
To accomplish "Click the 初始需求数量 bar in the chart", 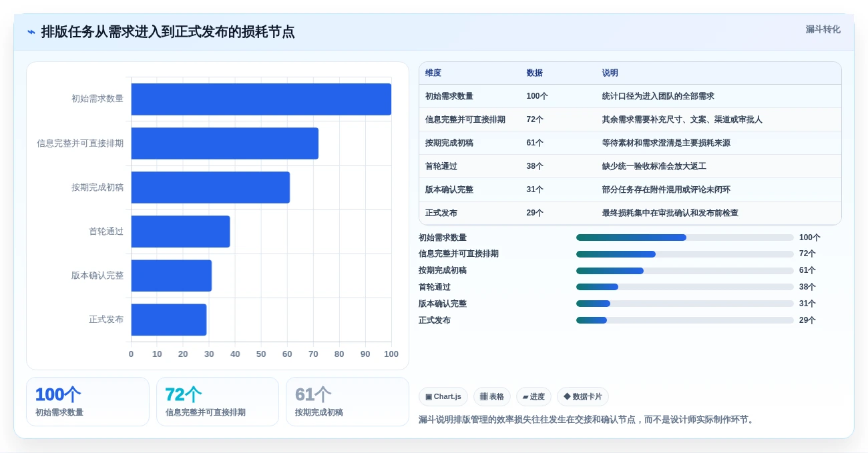I will click(261, 99).
